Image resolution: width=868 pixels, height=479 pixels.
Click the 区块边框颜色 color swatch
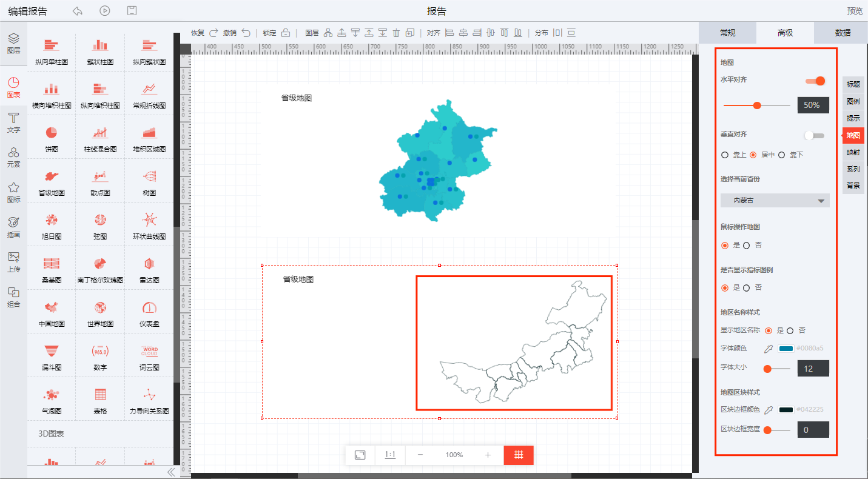pos(786,410)
